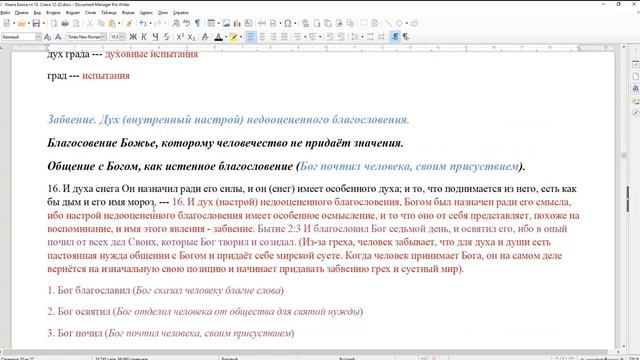
Task: Clear direct formatting
Action: coord(205,37)
